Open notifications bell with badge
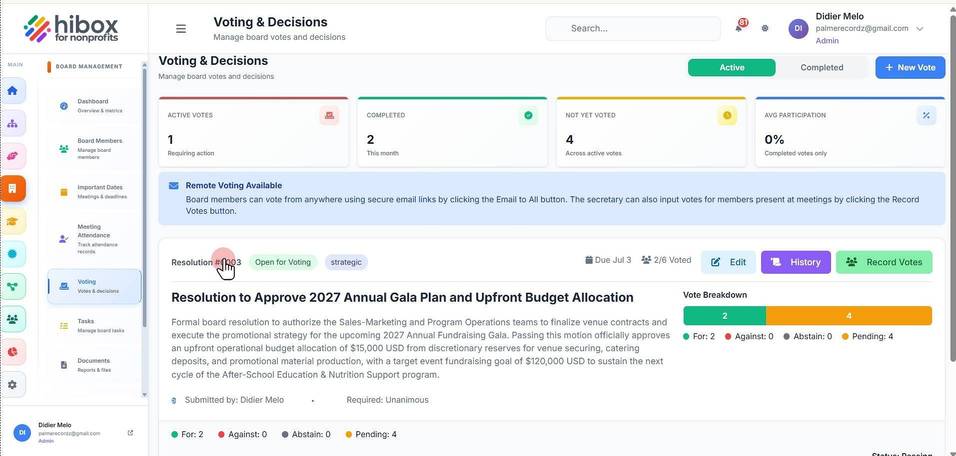Screen dimensions: 956x456 740,27
